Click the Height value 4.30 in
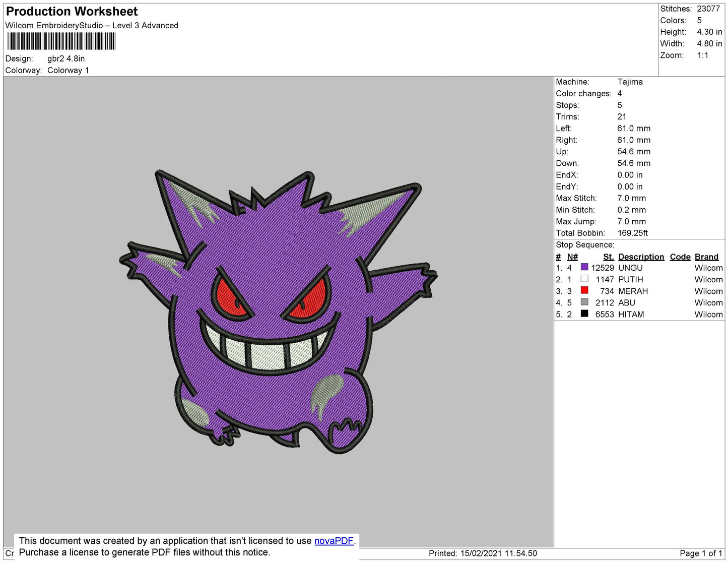The height and width of the screenshot is (563, 728). (709, 32)
